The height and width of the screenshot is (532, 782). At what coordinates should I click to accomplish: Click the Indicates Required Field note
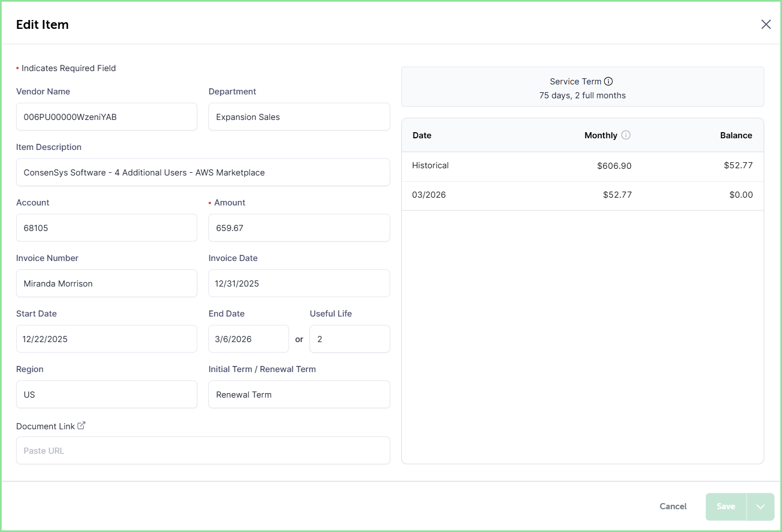(x=68, y=68)
